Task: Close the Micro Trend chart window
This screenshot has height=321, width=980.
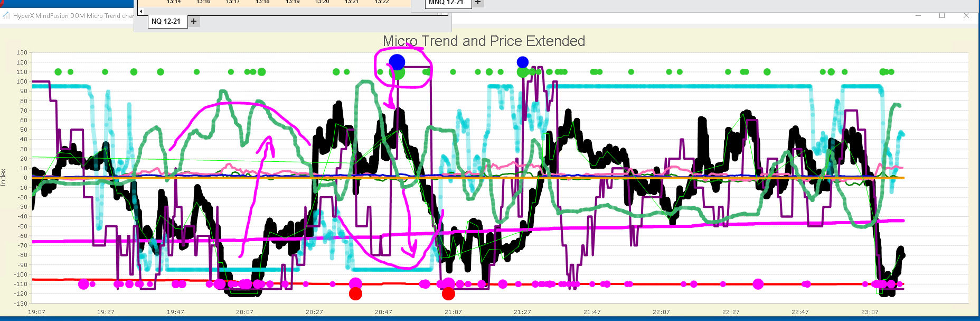Action: click(x=966, y=16)
